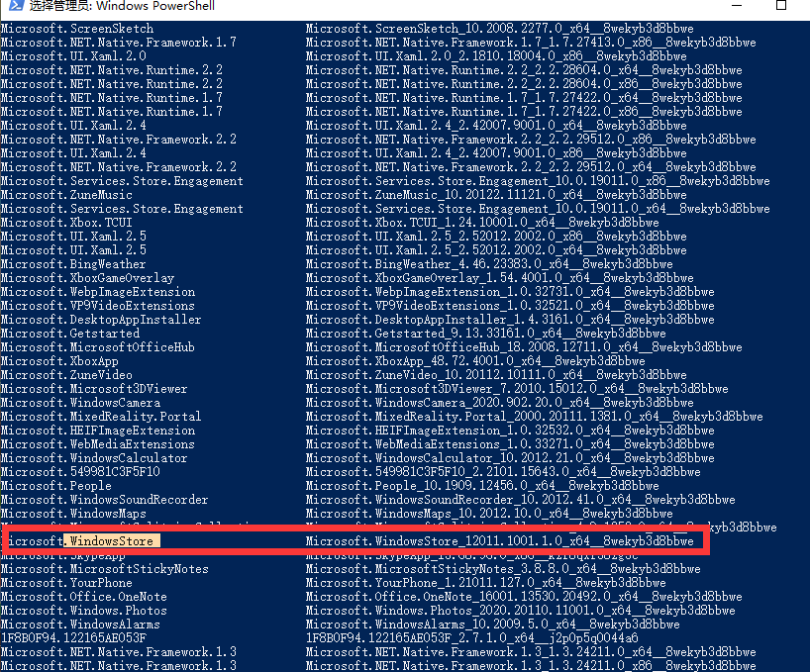The image size is (810, 672).
Task: Select the short name Microsoft.MixedReality.Portal
Action: point(101,417)
